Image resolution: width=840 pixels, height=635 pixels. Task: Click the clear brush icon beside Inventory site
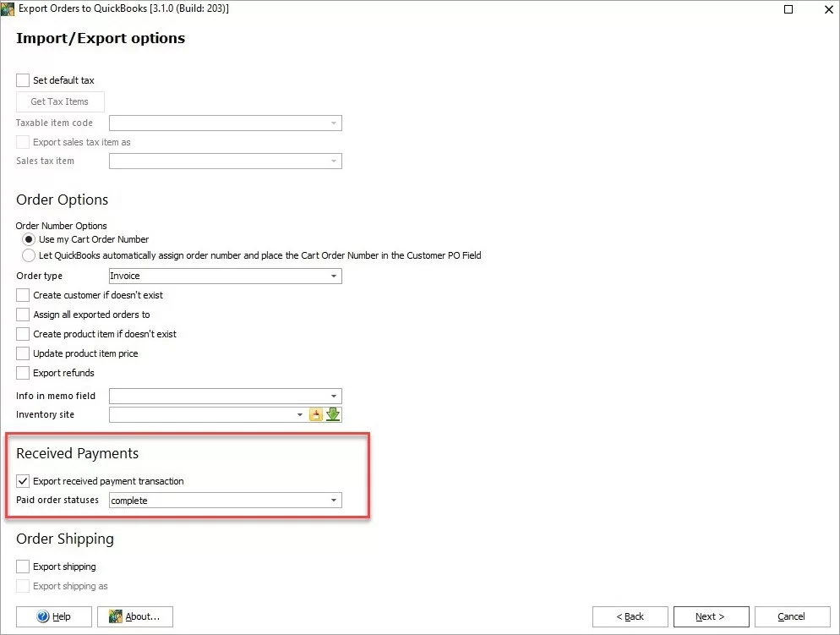[x=316, y=414]
